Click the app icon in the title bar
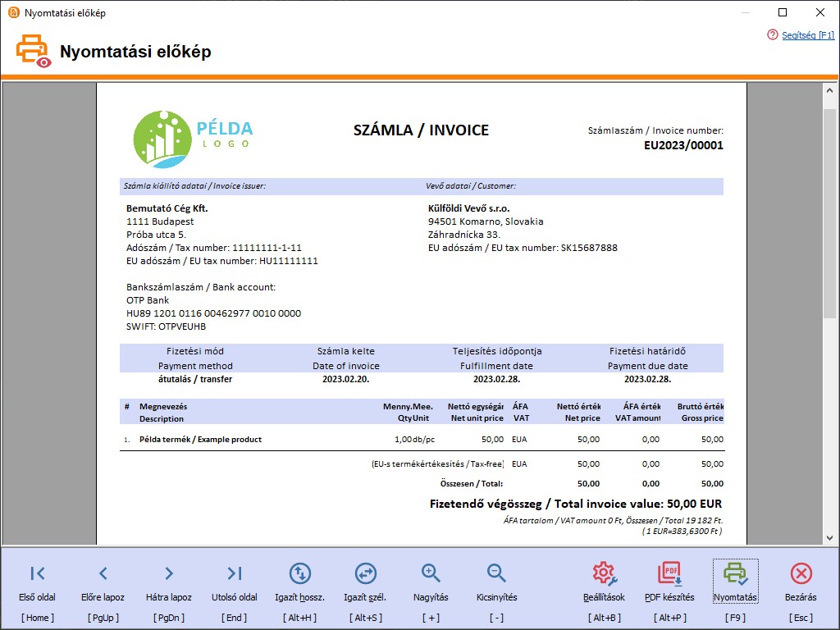840x630 pixels. (x=13, y=12)
